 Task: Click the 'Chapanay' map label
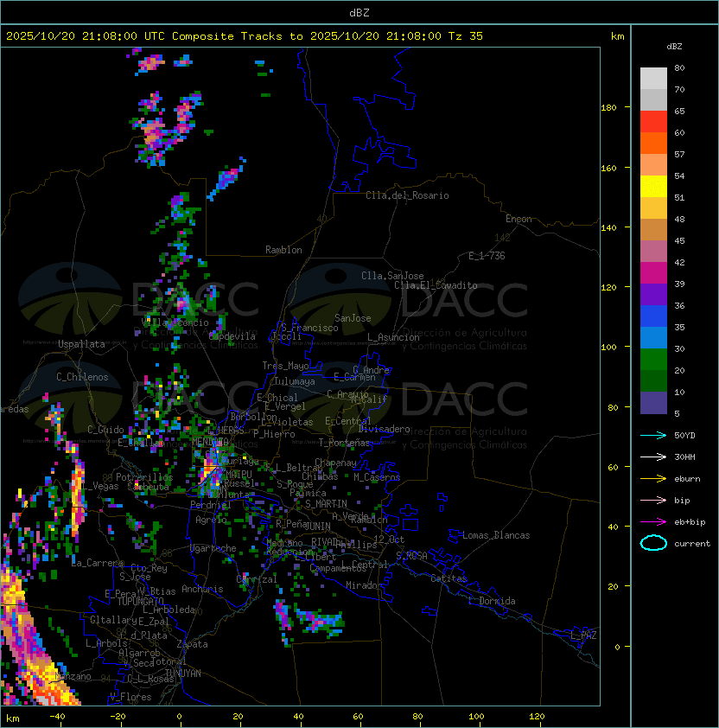tap(335, 463)
